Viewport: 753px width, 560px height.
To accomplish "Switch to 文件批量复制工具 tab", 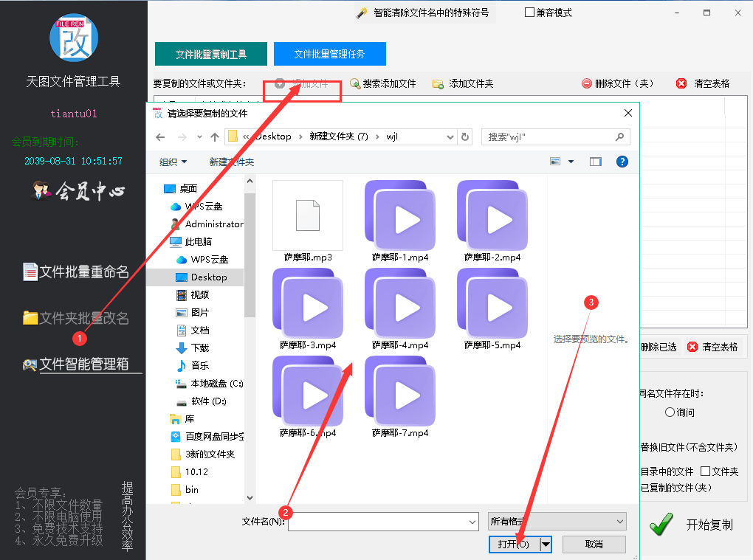I will pos(211,54).
